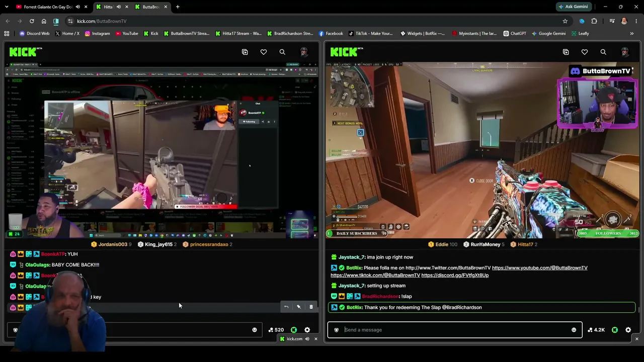
Task: Reload the current page
Action: [x=32, y=21]
